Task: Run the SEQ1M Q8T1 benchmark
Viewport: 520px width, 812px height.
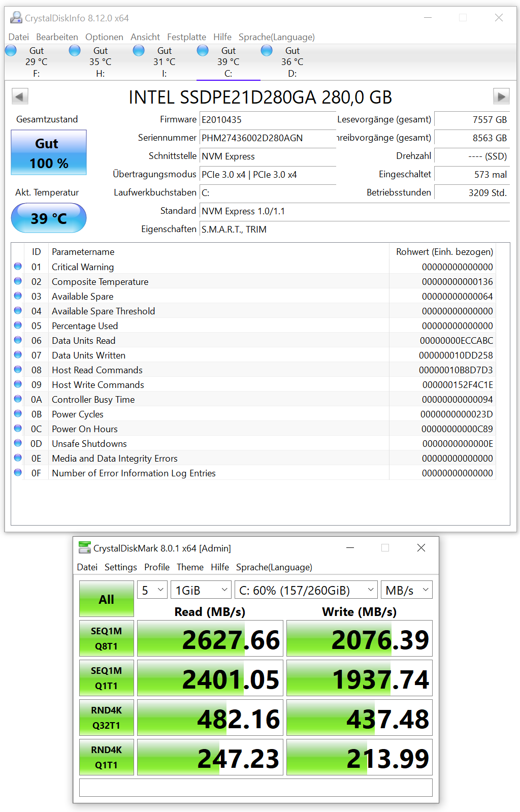Action: 107,638
